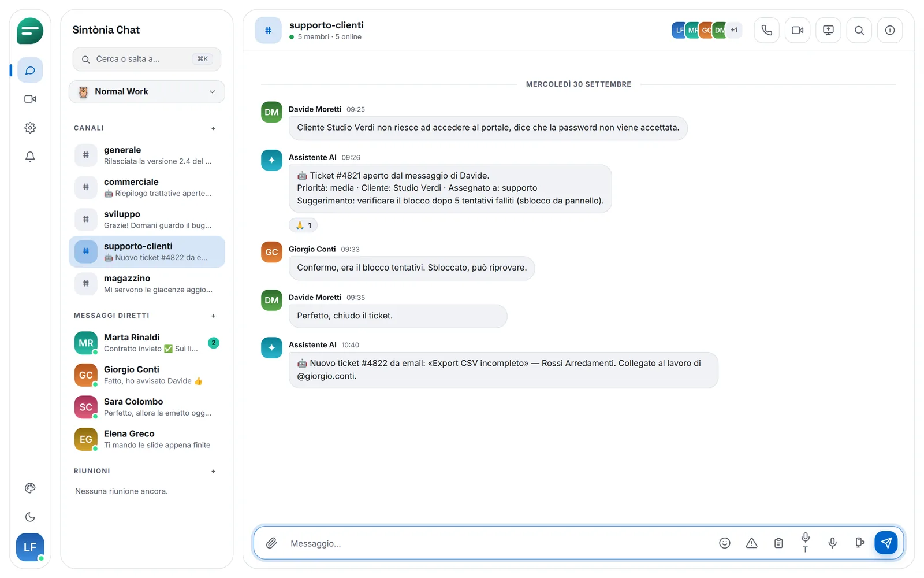The width and height of the screenshot is (924, 578).
Task: Click the 'Perfetto, chiudo il ticket.' message bubble
Action: (398, 316)
